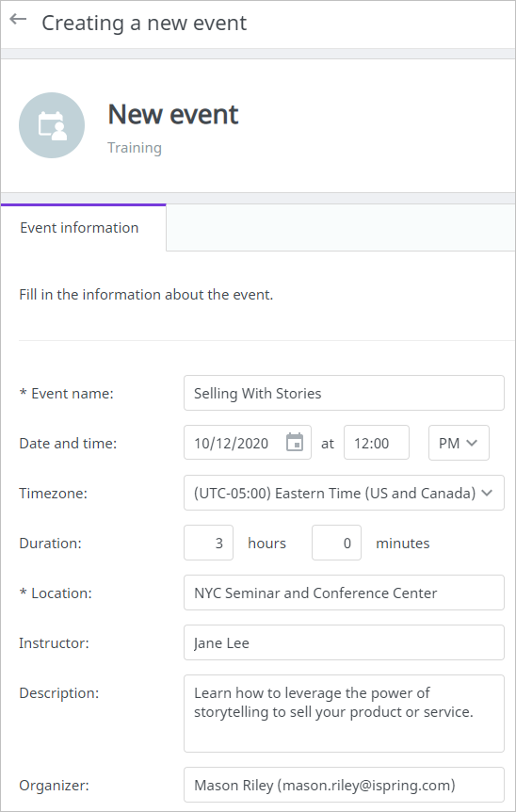This screenshot has width=516, height=812.
Task: Open the calendar date picker icon
Action: click(x=295, y=442)
